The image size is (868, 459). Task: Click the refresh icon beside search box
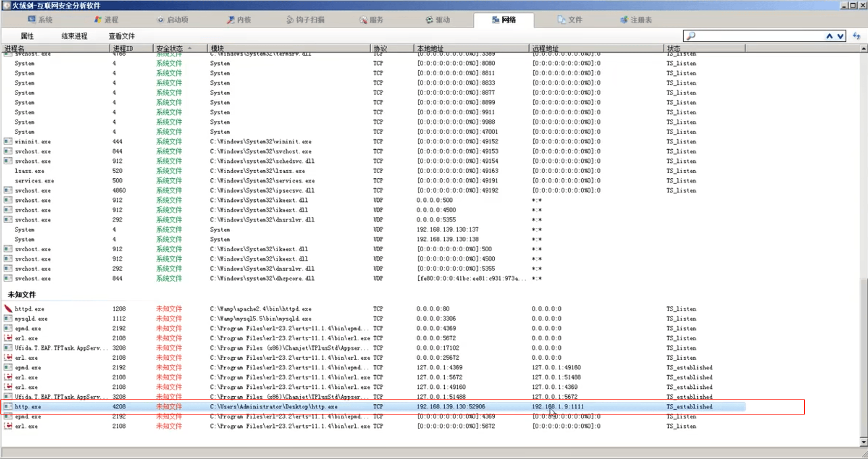(x=856, y=36)
